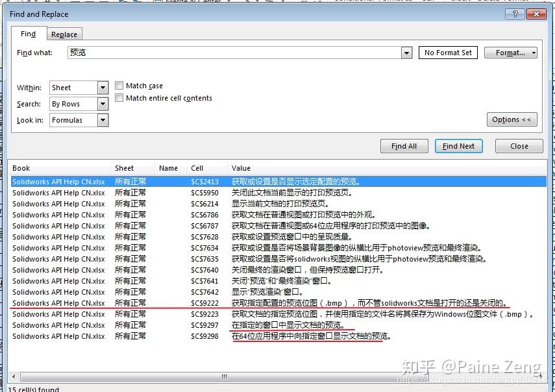Click the Find what input field
This screenshot has width=555, height=392.
[x=235, y=53]
